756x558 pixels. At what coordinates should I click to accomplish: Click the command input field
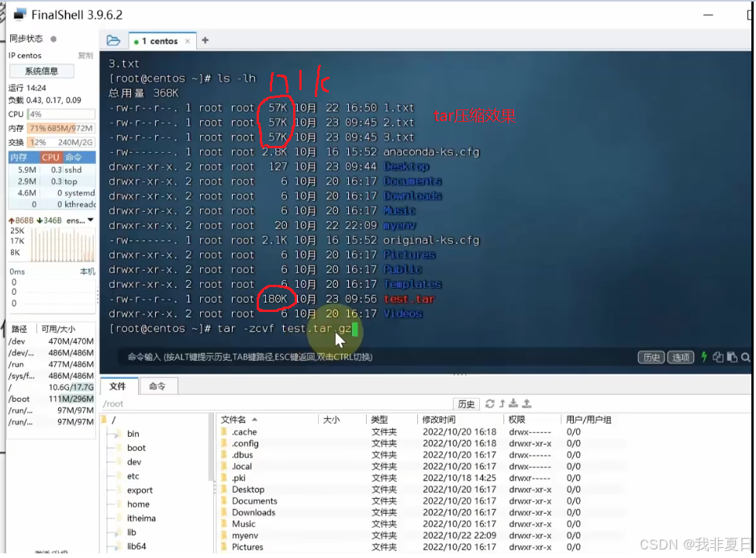376,357
